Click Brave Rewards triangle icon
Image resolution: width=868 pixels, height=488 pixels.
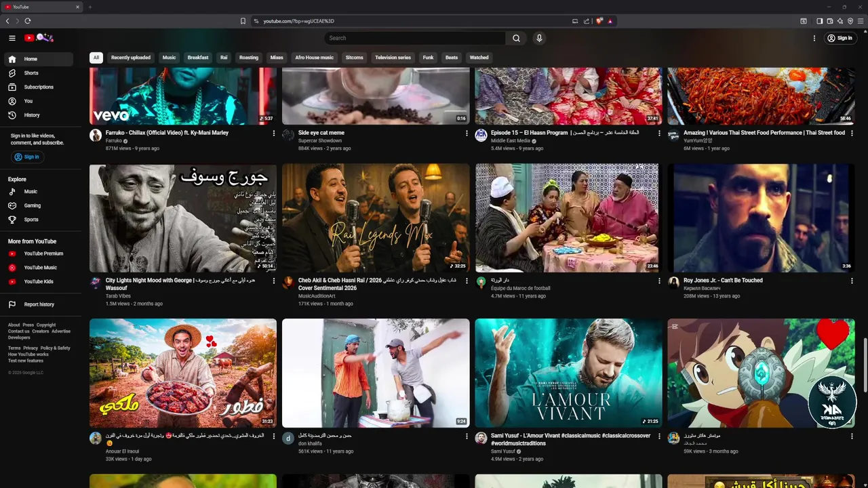pyautogui.click(x=610, y=21)
